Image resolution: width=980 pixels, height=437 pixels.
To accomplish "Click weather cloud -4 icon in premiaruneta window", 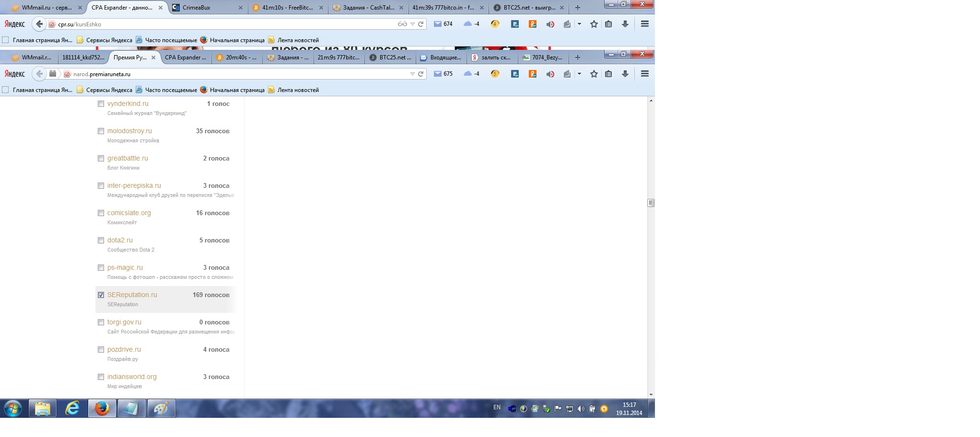I will [472, 74].
